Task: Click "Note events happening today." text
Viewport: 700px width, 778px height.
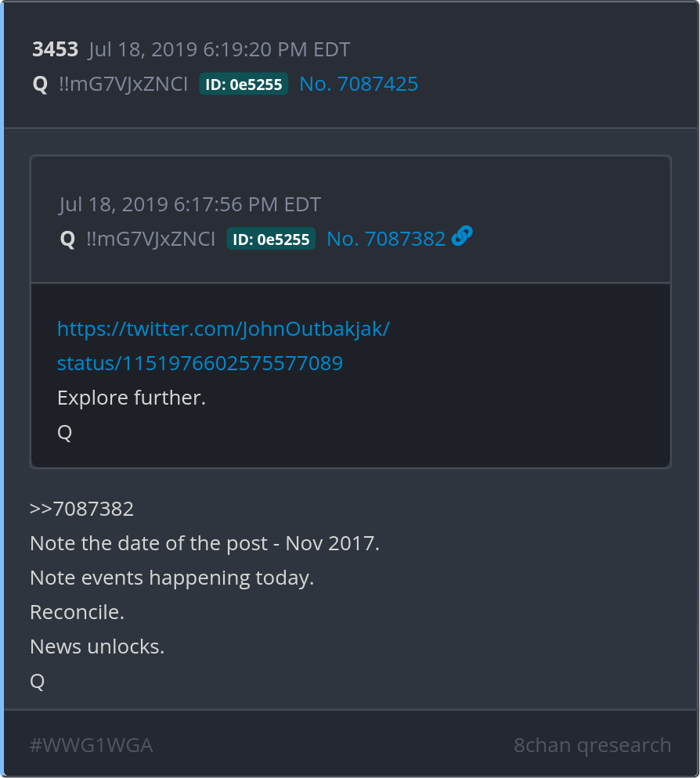Action: pos(171,578)
